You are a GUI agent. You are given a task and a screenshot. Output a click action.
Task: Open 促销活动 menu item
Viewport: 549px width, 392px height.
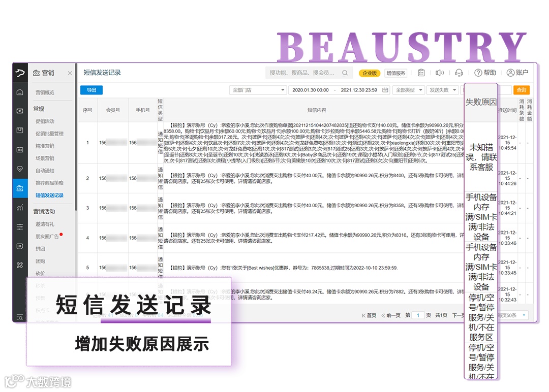coord(45,121)
